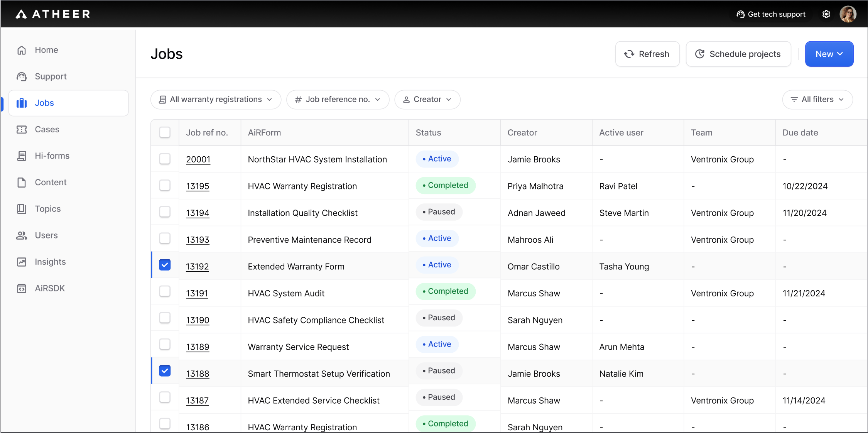The width and height of the screenshot is (868, 433).
Task: Click the Refresh button
Action: click(x=647, y=54)
